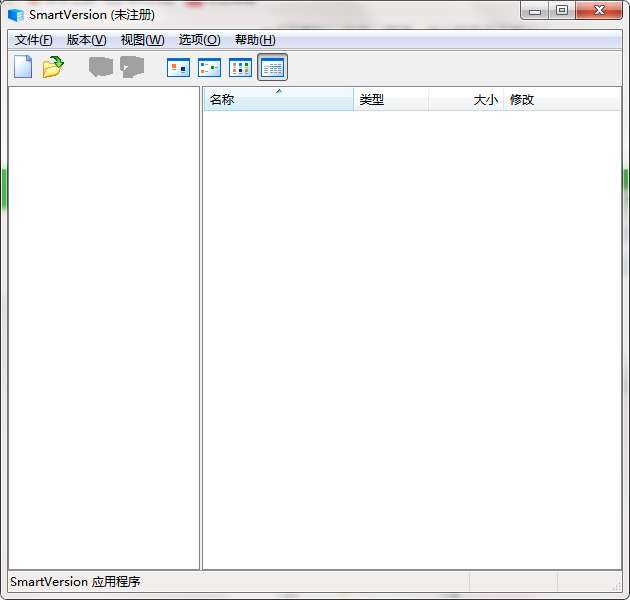
Task: Close the SmartVersion window
Action: point(599,11)
